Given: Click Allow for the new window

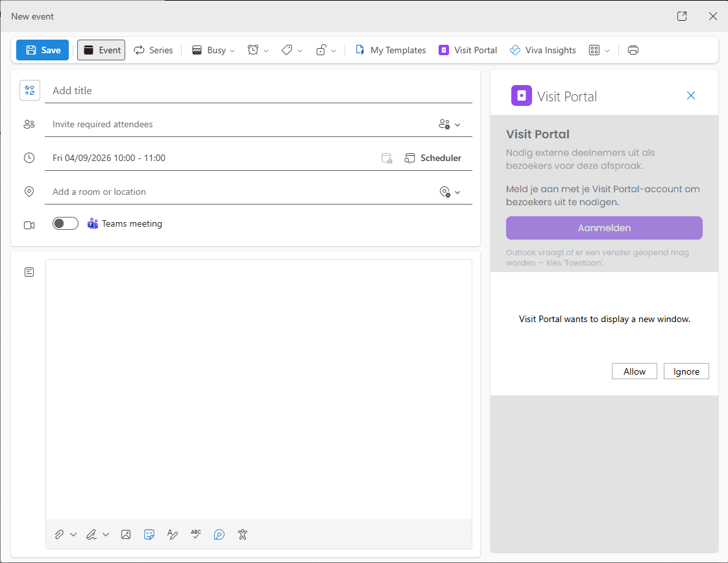Looking at the screenshot, I should coord(634,371).
